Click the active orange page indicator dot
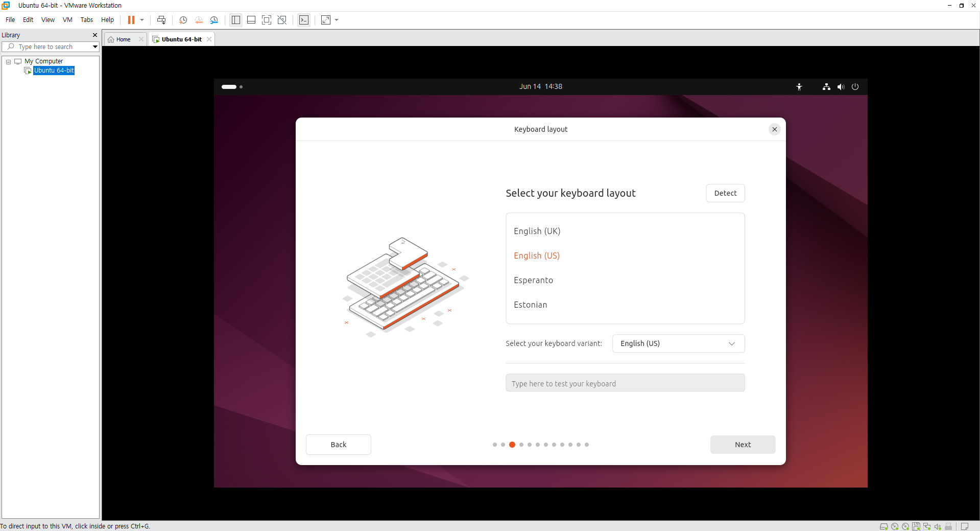Screen dimensions: 980x531 [x=512, y=445]
